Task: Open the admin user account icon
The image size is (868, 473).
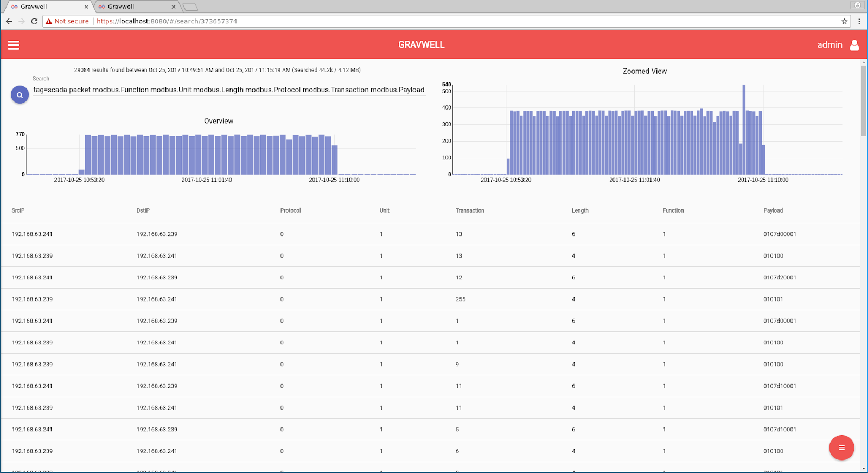Action: [x=854, y=45]
